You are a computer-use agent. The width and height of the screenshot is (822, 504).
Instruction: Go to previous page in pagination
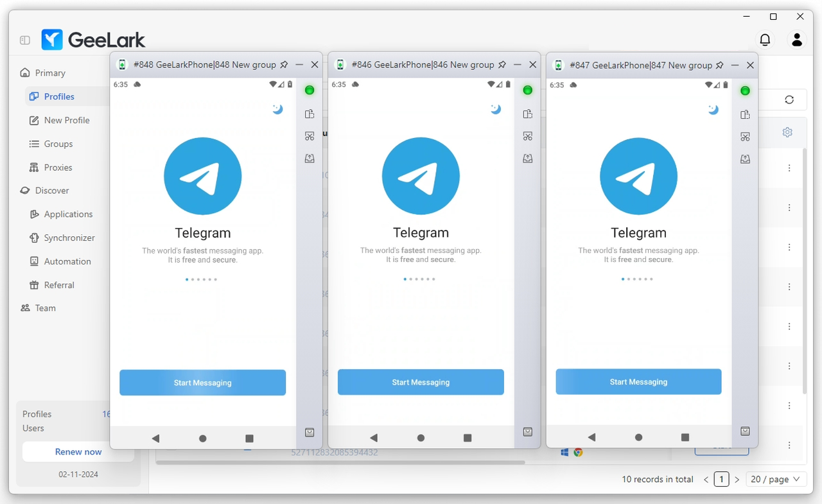pyautogui.click(x=706, y=480)
